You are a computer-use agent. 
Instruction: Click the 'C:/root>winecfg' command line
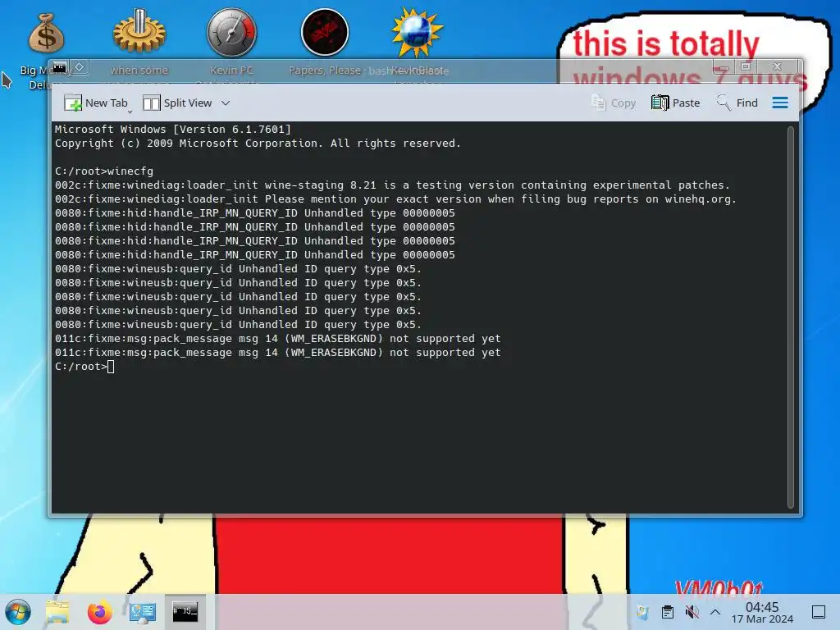[104, 171]
